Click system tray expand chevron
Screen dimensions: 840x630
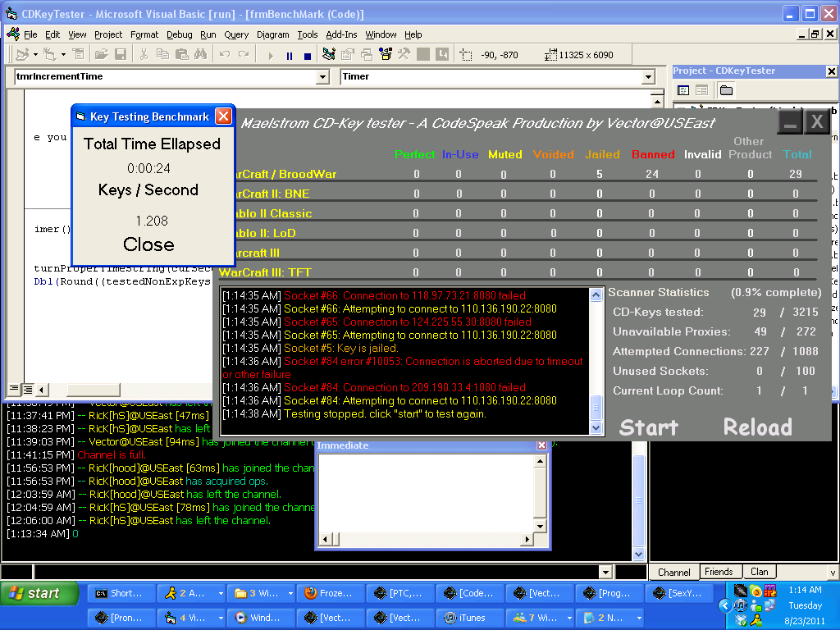click(725, 606)
